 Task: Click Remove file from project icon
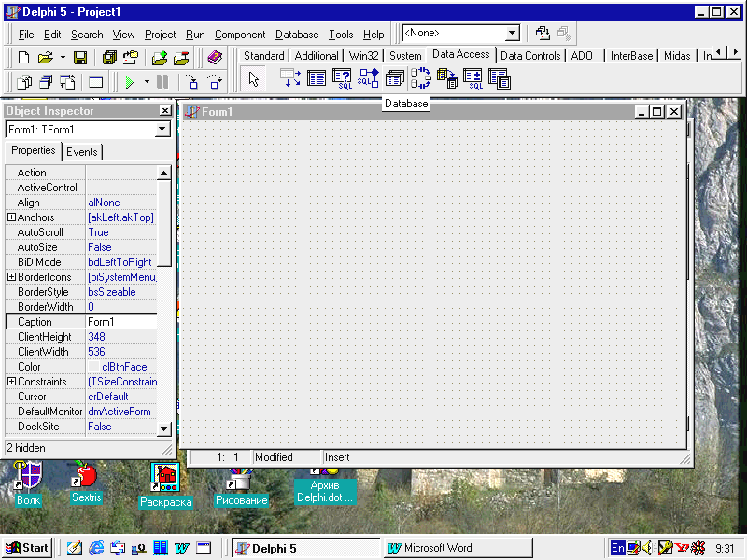[181, 58]
